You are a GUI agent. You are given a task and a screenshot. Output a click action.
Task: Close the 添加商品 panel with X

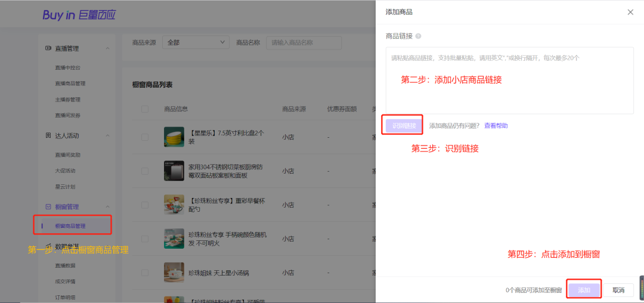coord(630,12)
